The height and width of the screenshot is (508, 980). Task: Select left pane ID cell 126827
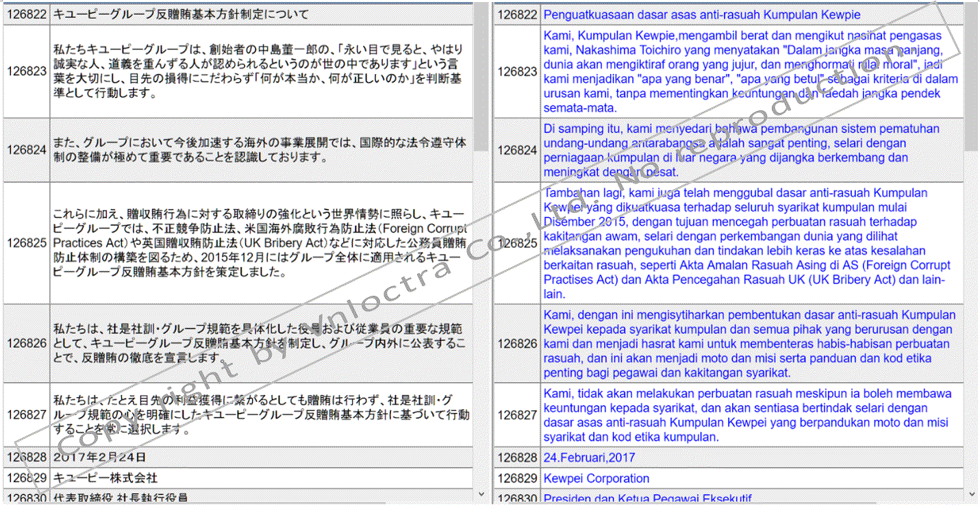[x=27, y=416]
